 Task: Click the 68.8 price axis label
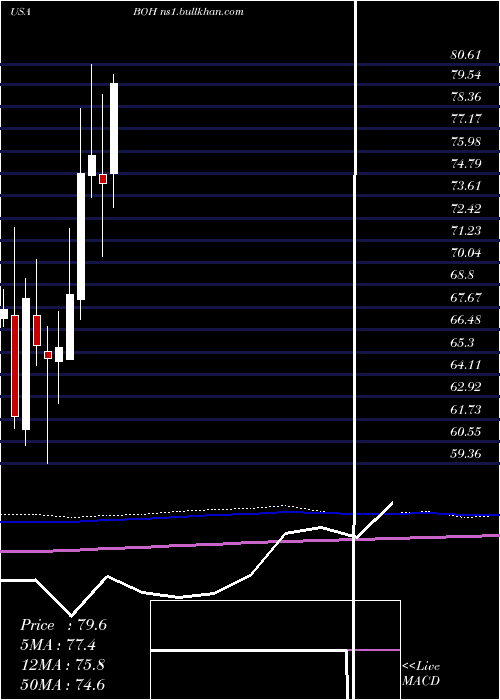(x=462, y=275)
